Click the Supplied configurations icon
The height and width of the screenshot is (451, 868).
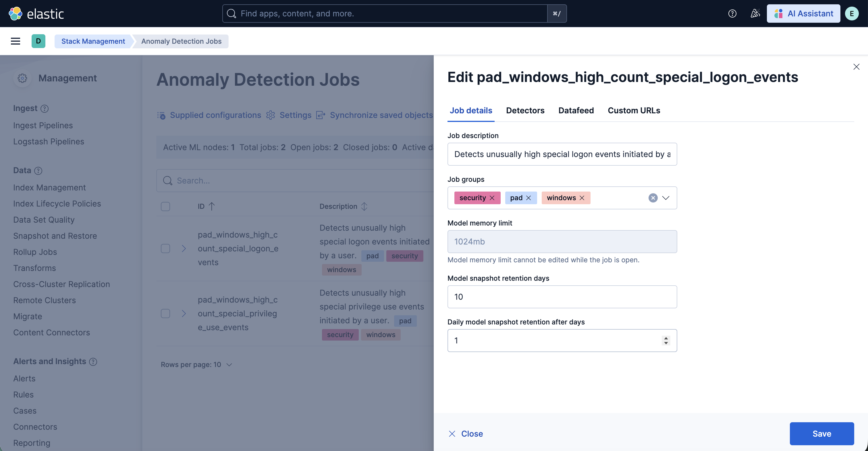pyautogui.click(x=161, y=115)
